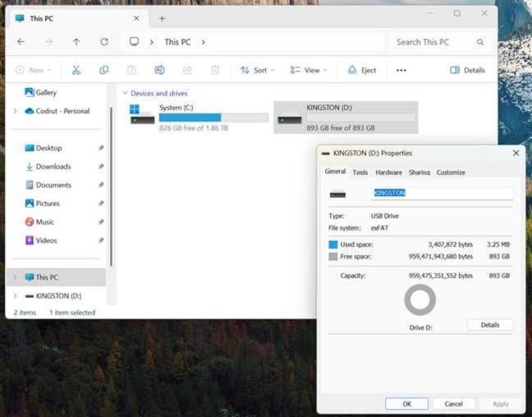The image size is (532, 417).
Task: Click the blue Used space swatch
Action: pyautogui.click(x=333, y=244)
